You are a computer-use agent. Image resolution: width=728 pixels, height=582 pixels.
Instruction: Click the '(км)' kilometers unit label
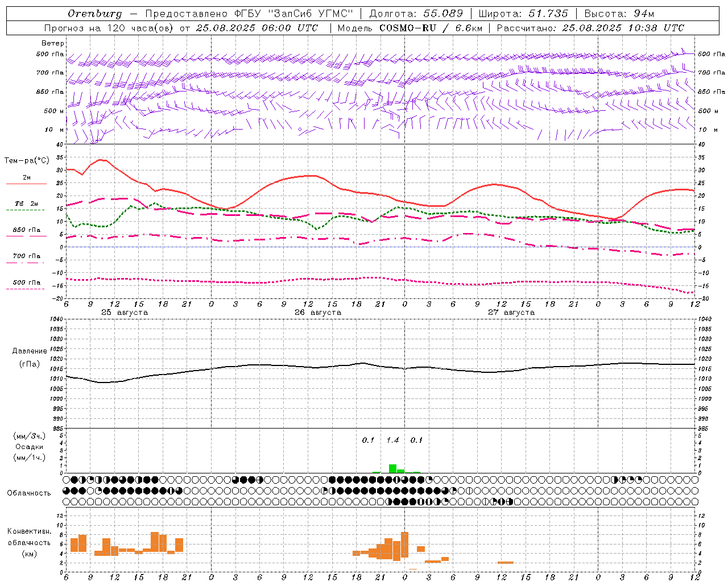point(29,554)
